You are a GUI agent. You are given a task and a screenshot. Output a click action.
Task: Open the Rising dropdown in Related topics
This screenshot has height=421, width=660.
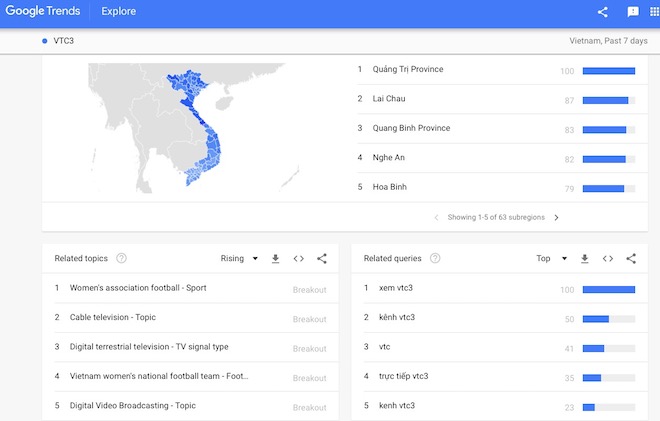click(x=239, y=258)
